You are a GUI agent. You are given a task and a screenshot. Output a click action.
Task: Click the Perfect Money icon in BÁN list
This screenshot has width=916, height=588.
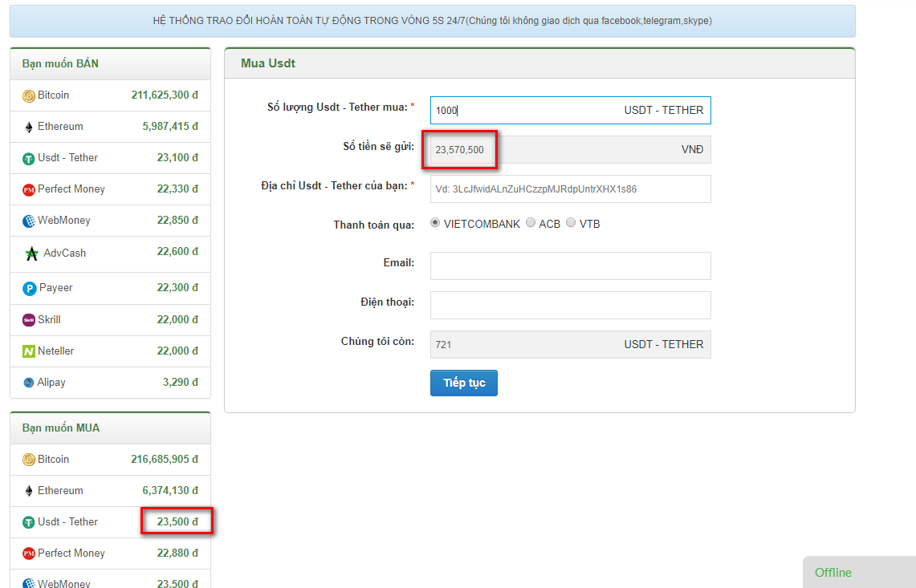(29, 190)
